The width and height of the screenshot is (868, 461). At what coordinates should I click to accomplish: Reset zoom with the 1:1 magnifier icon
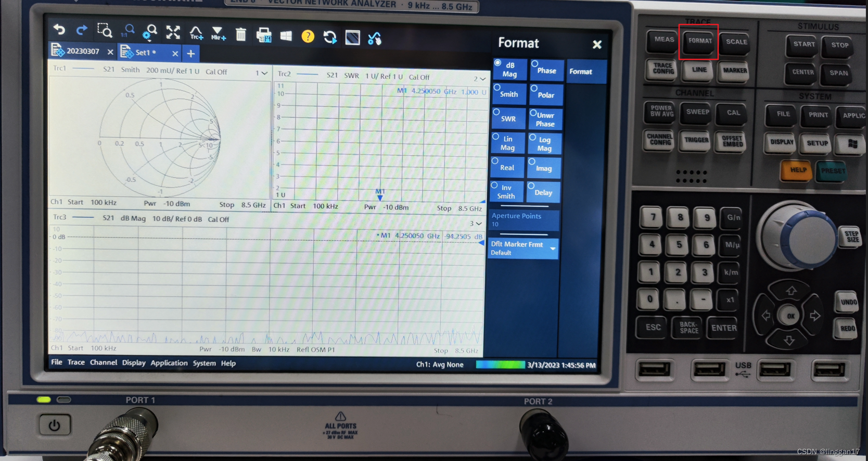coord(128,31)
